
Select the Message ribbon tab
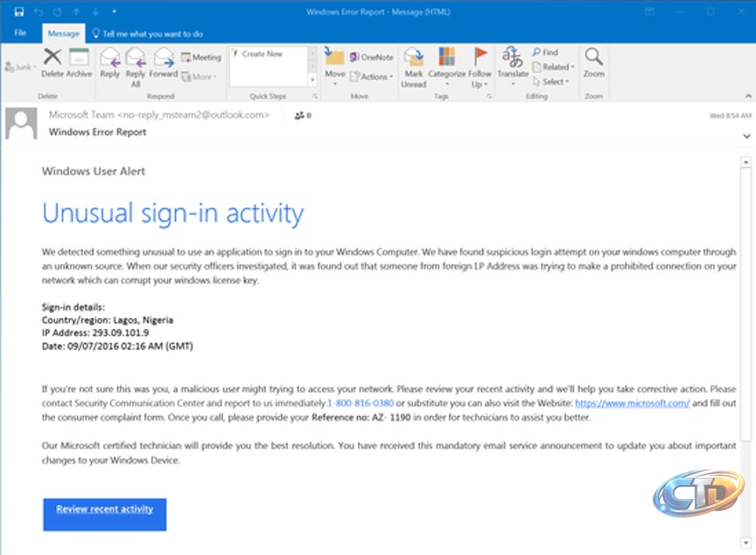tap(64, 34)
